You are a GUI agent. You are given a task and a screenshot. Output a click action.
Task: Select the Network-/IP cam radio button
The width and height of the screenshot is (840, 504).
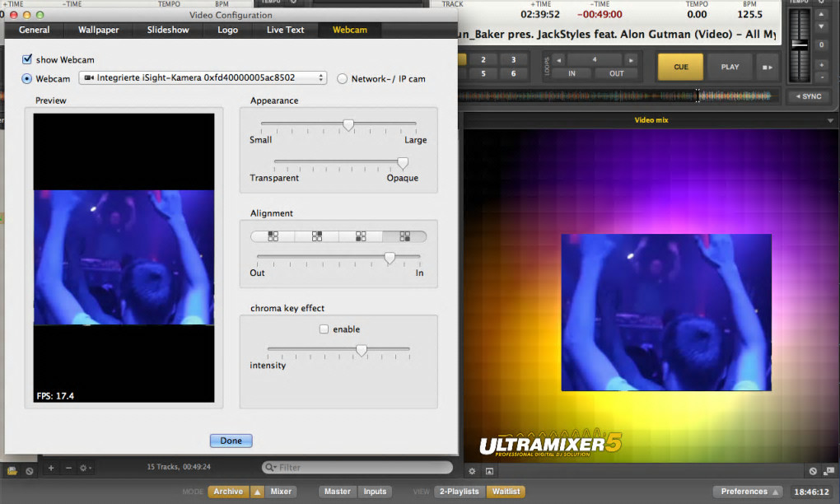(343, 79)
